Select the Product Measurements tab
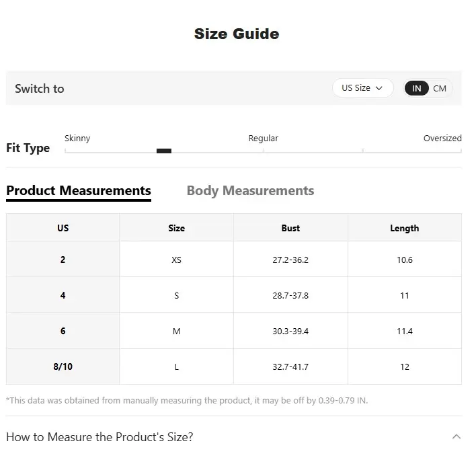476x464 pixels. tap(79, 190)
